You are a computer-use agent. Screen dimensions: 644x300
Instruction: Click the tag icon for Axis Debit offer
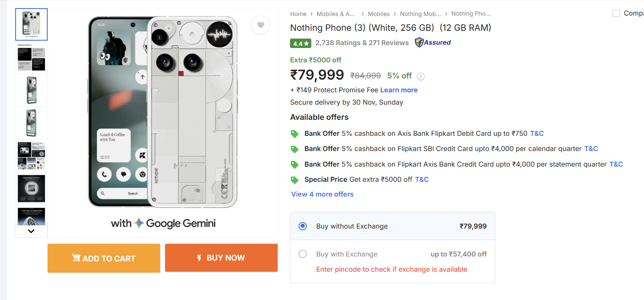[294, 134]
